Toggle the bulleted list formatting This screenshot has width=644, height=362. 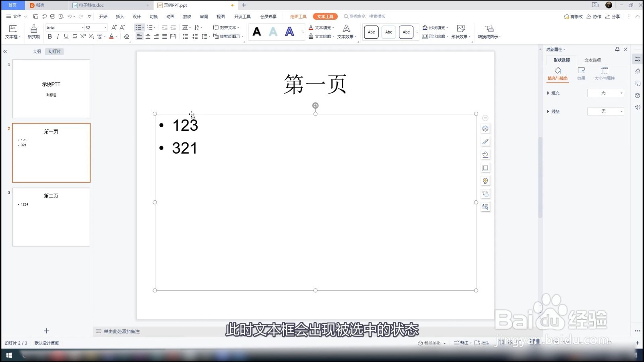(138, 27)
